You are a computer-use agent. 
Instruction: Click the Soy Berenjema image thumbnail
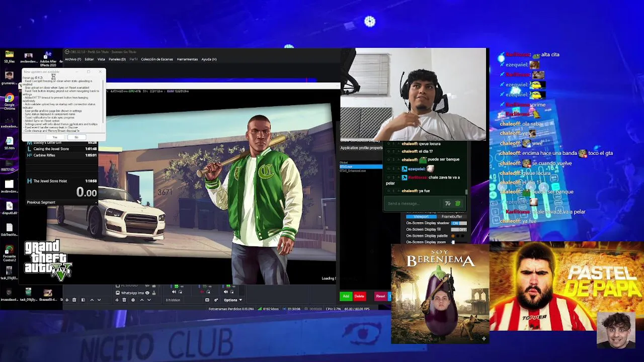pyautogui.click(x=440, y=295)
